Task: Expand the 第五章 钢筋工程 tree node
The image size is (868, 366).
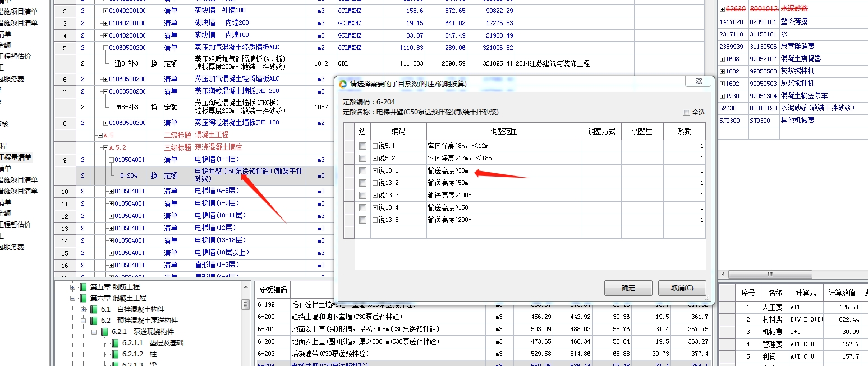Action: coord(72,287)
